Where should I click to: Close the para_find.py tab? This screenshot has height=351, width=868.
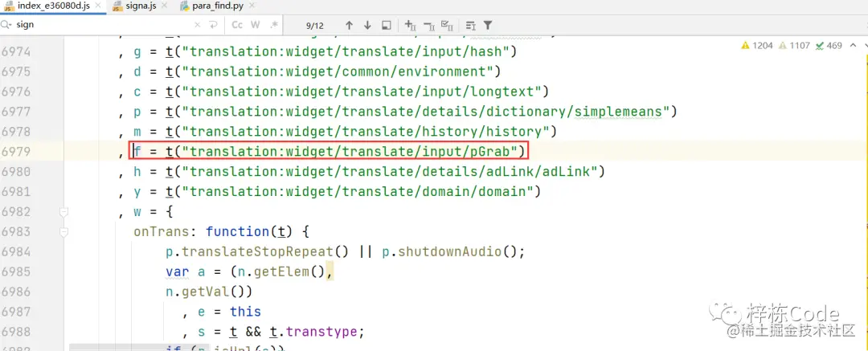252,7
